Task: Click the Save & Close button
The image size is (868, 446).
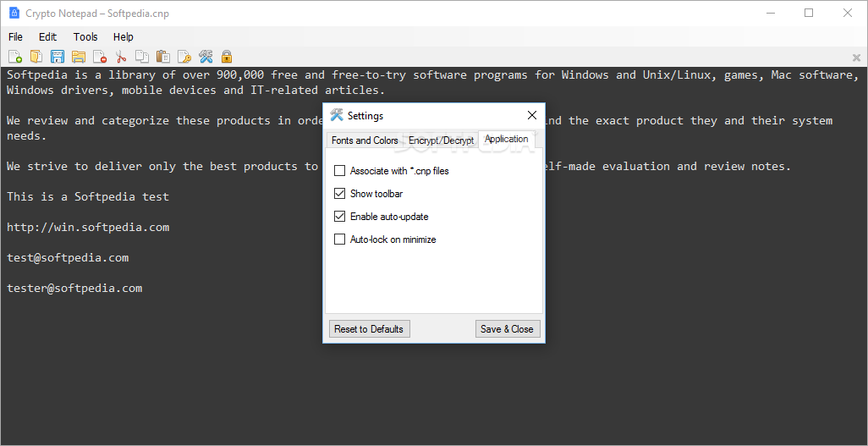Action: pos(507,328)
